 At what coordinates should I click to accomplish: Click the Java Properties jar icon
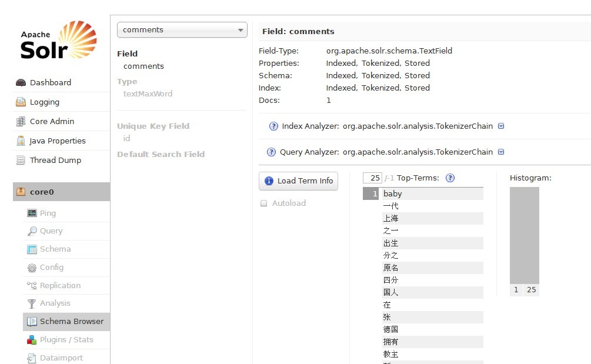tap(21, 141)
